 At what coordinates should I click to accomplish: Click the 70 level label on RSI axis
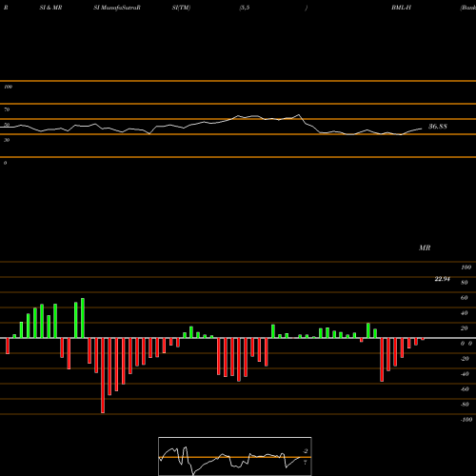point(7,109)
